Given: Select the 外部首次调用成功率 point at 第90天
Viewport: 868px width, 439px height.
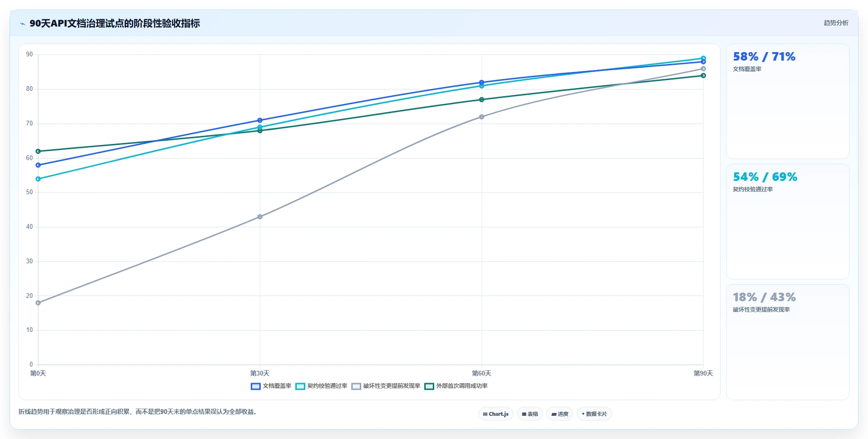Looking at the screenshot, I should tap(704, 76).
